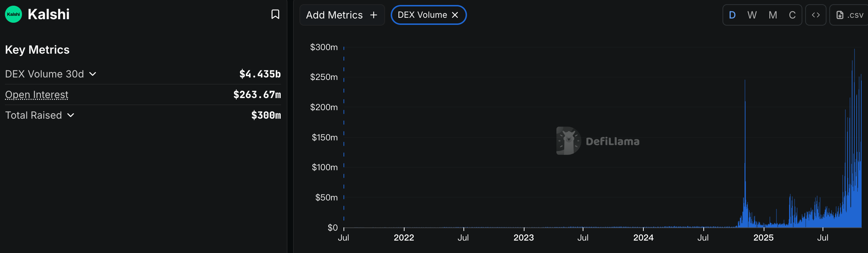Expand the DEX Volume 30d chevron

tap(93, 74)
